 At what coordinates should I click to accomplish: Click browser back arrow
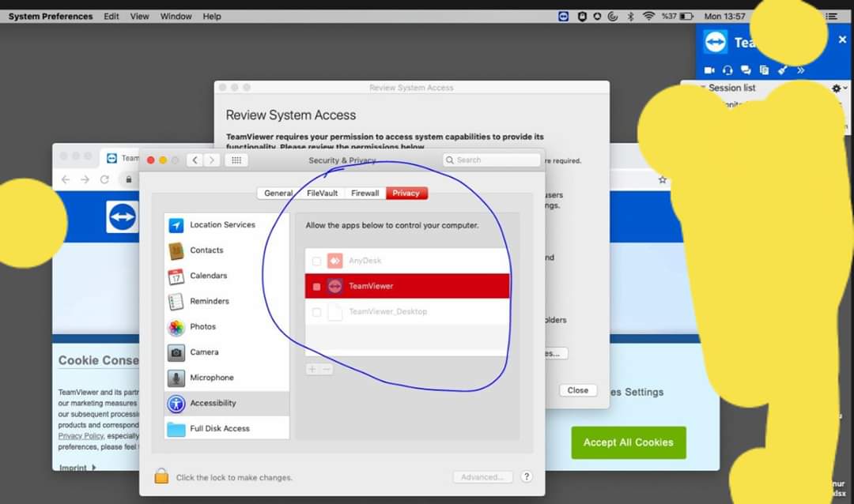click(66, 179)
